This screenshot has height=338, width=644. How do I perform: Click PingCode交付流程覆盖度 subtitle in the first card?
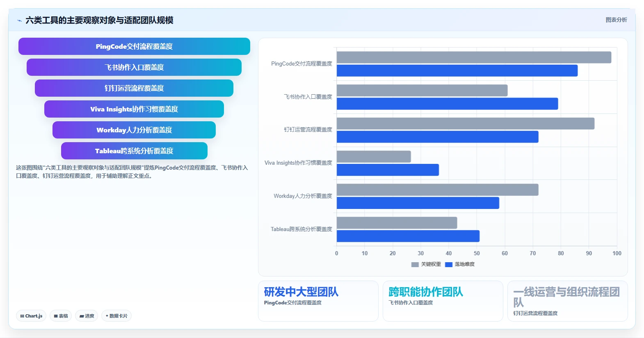click(292, 303)
